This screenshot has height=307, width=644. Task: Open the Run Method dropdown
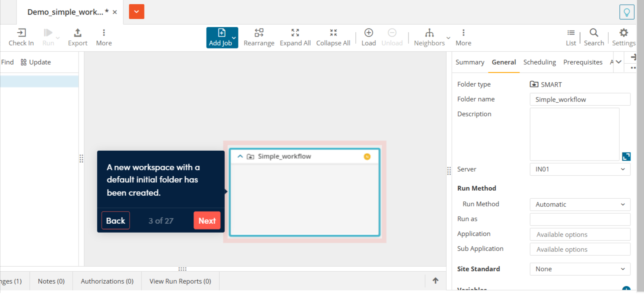pos(580,204)
